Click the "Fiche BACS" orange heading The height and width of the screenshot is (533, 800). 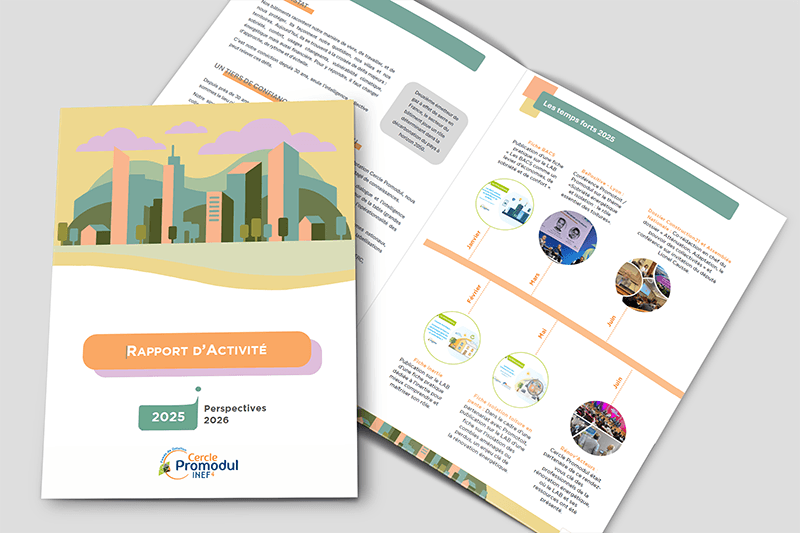[542, 148]
